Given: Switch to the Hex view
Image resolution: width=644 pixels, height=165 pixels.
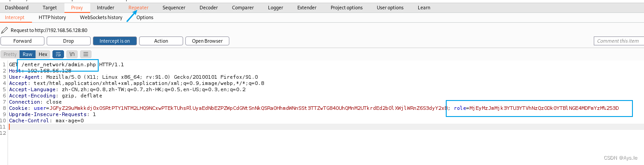Looking at the screenshot, I should coord(43,54).
